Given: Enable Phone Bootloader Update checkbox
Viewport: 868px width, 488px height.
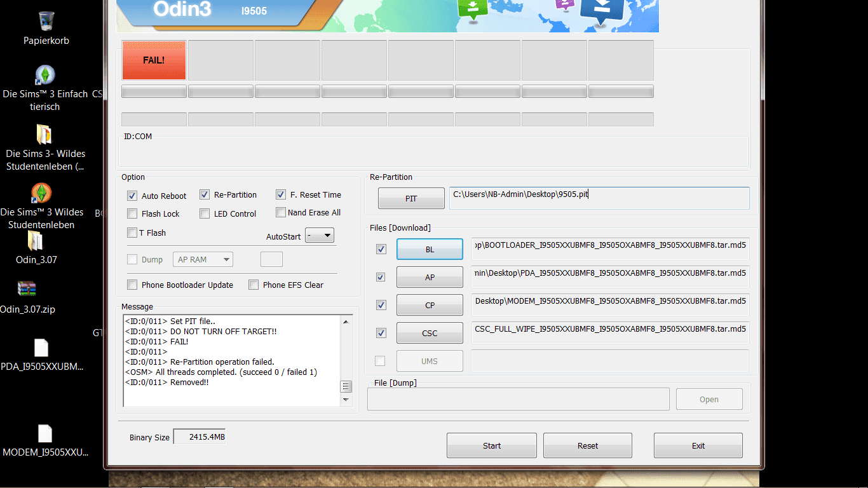Looking at the screenshot, I should (x=132, y=285).
